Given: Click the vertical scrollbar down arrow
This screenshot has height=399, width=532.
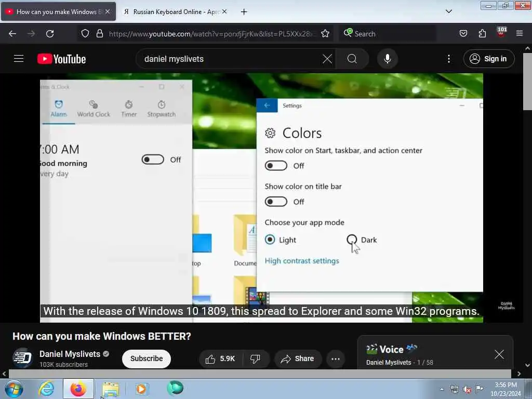Looking at the screenshot, I should 528,365.
